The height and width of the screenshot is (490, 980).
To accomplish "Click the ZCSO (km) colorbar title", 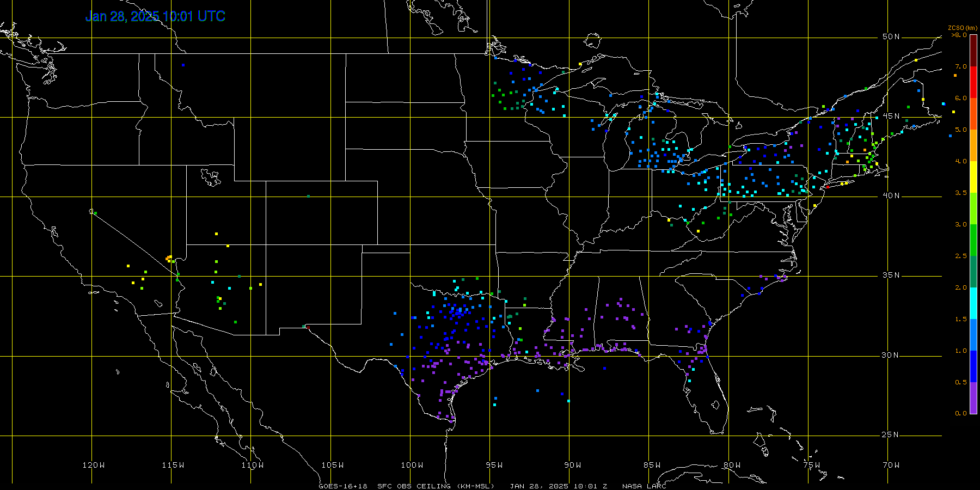I will point(963,28).
